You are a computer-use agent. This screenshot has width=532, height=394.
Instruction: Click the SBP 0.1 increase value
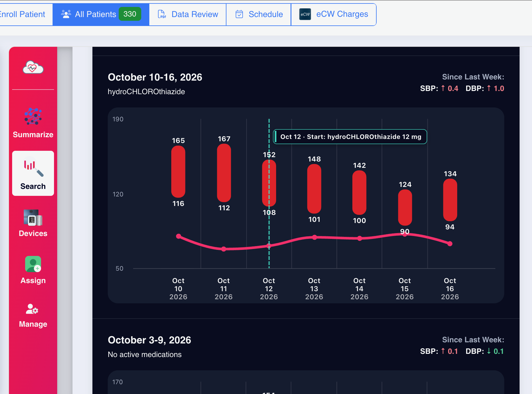[x=450, y=351]
